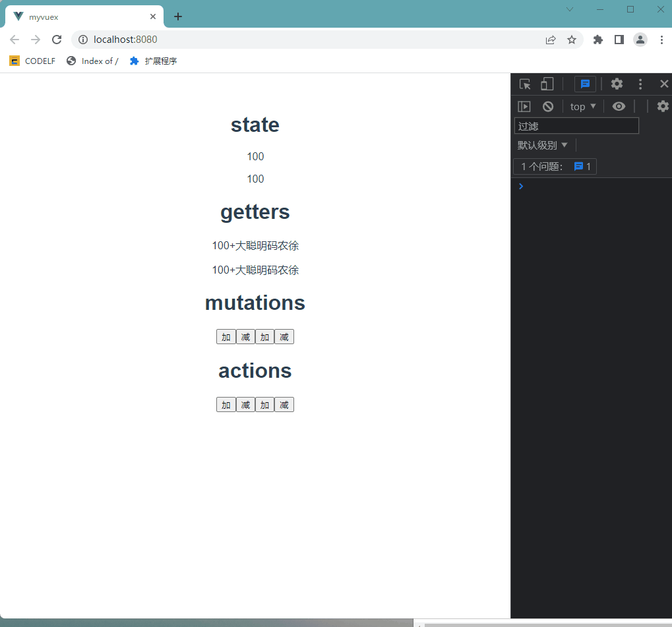Viewport: 672px width, 627px height.
Task: Click the console prompt line
Action: tap(592, 186)
